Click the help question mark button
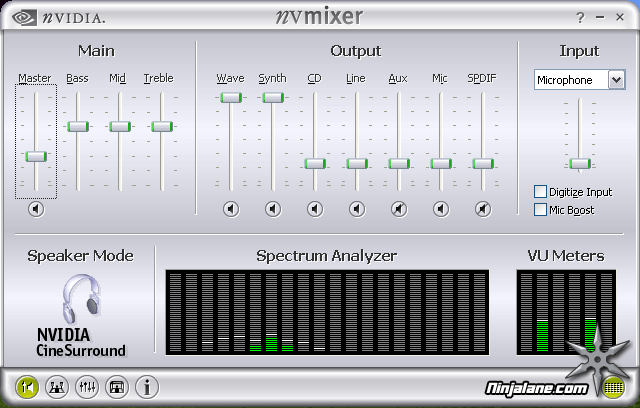The height and width of the screenshot is (408, 640). (x=580, y=18)
